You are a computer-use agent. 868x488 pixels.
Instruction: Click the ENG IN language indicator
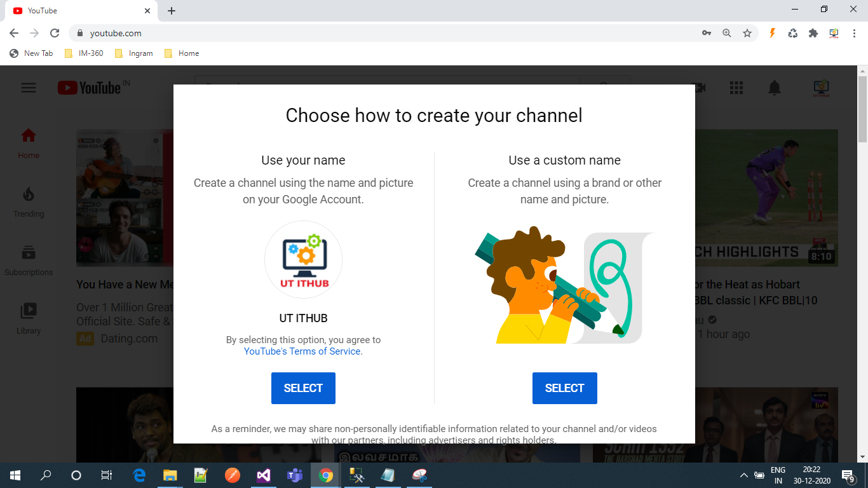click(x=778, y=475)
